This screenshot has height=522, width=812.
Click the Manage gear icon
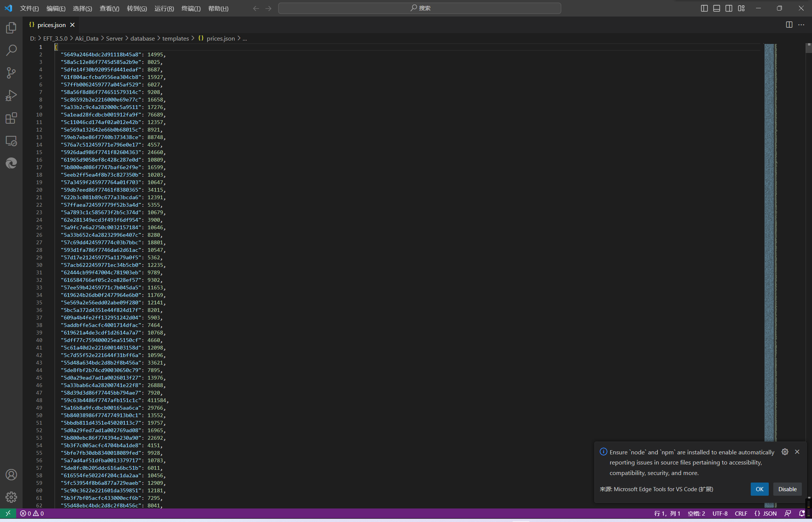11,497
